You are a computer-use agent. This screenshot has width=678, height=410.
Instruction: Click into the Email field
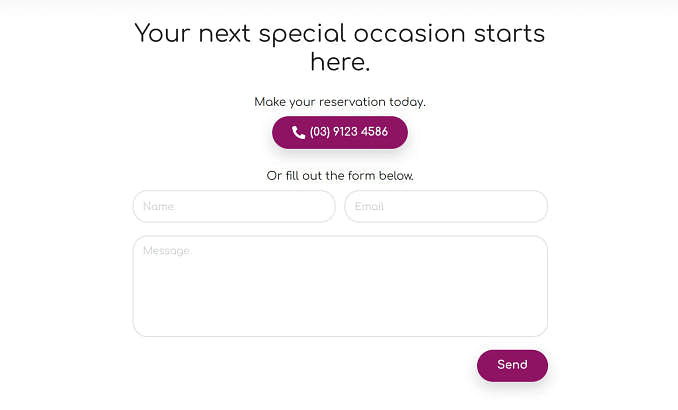pyautogui.click(x=446, y=207)
